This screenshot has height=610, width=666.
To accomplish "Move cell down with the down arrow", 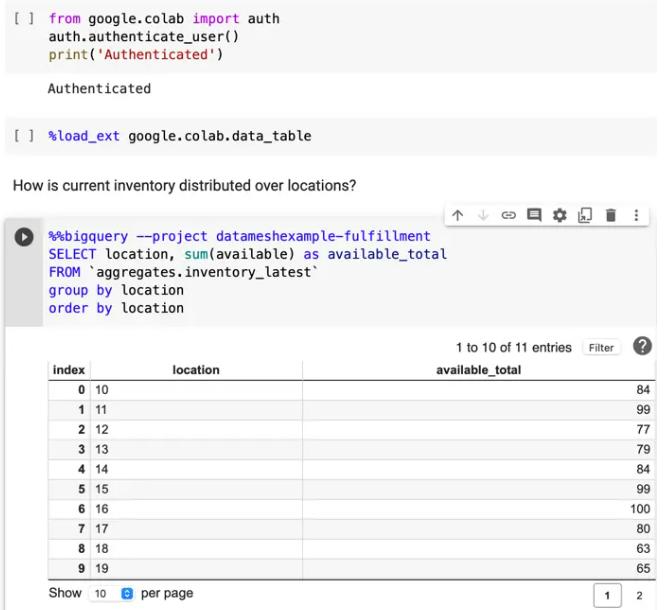I will click(x=483, y=215).
